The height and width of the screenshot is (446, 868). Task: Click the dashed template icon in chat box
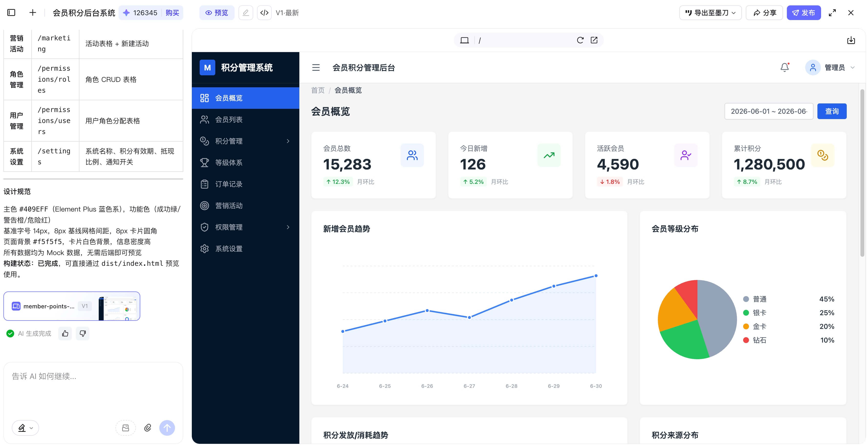pyautogui.click(x=126, y=428)
